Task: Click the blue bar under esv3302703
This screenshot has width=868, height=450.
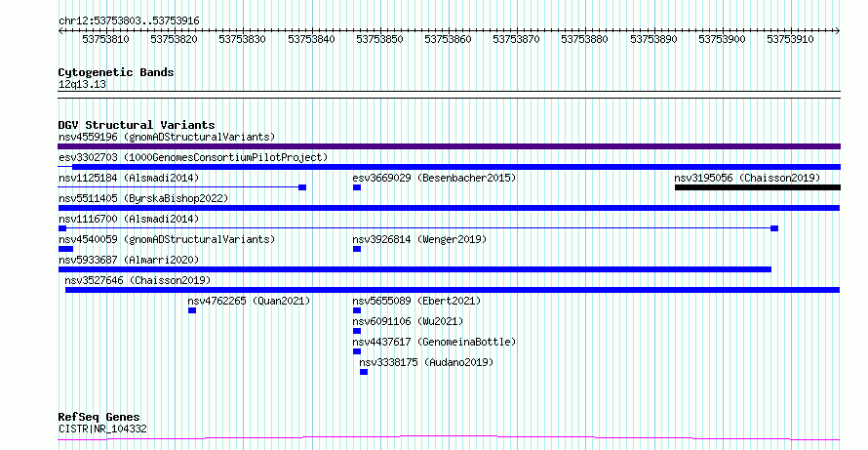Action: pyautogui.click(x=456, y=167)
